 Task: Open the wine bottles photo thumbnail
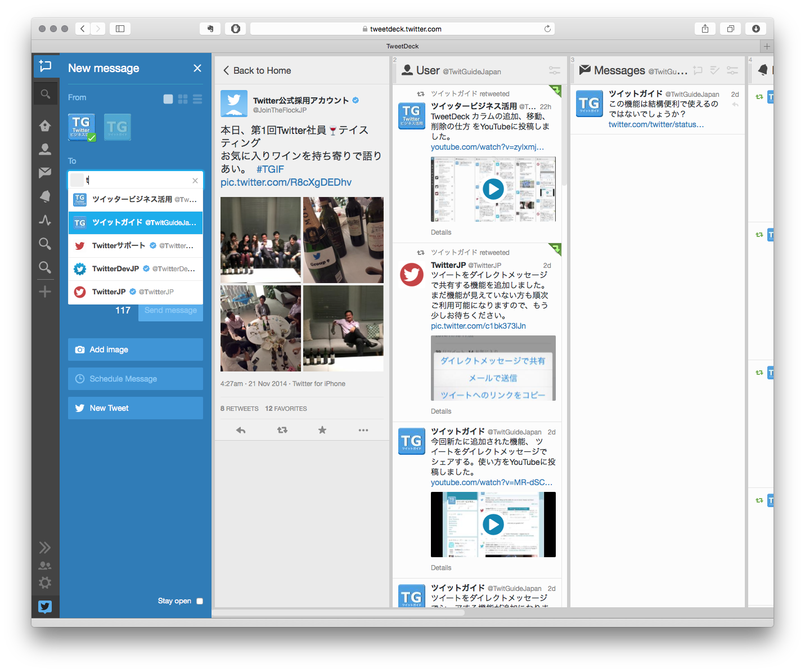tap(343, 240)
